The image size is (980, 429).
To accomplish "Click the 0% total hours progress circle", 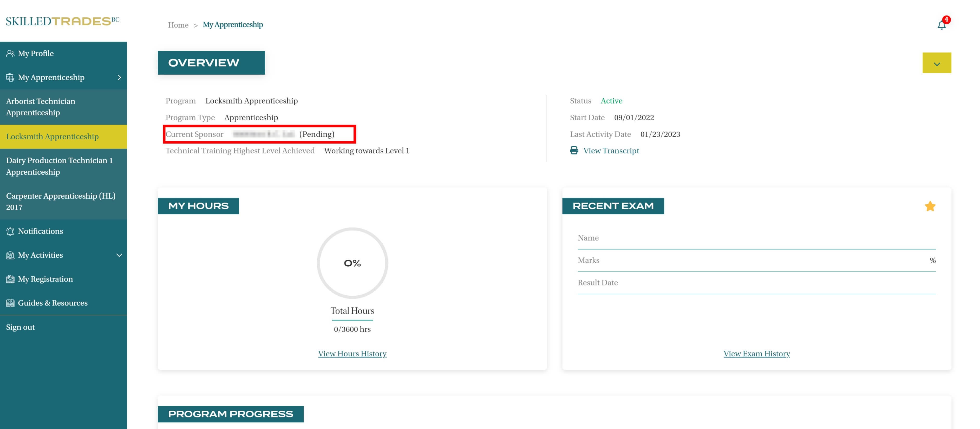I will 352,263.
